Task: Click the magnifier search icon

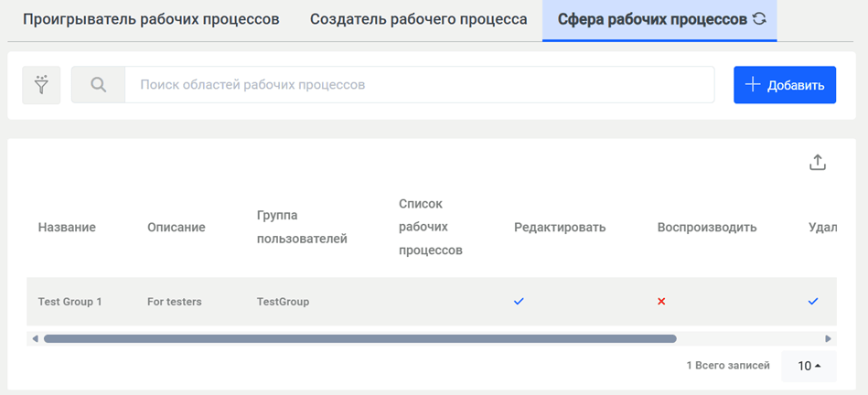Action: point(98,85)
